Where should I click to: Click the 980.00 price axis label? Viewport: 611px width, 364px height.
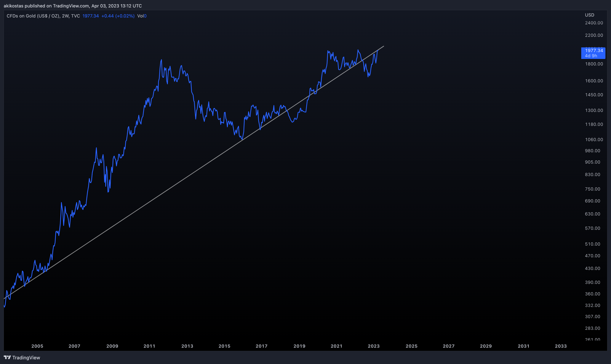point(592,151)
